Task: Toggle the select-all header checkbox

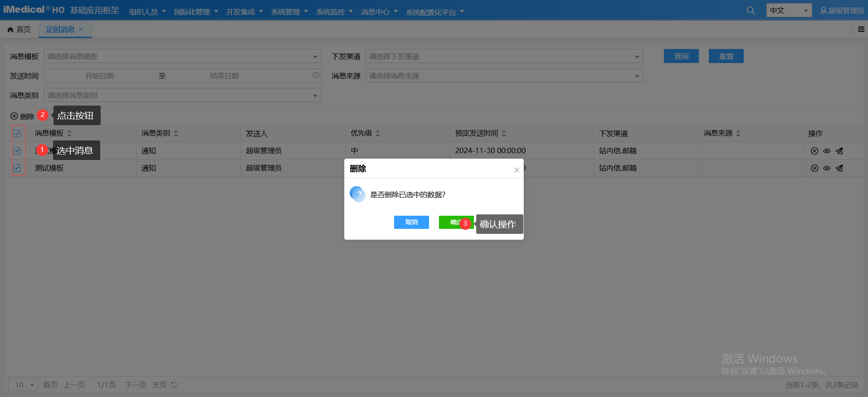Action: coord(17,133)
